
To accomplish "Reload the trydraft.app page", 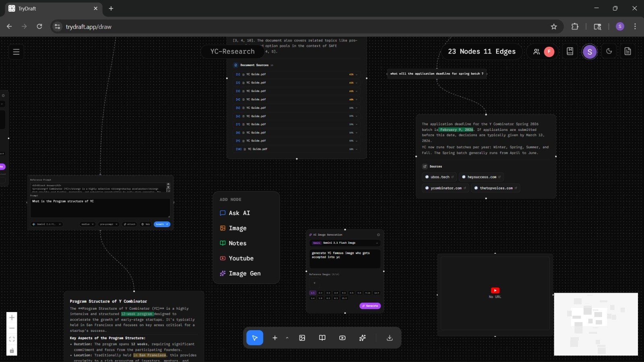I will [39, 27].
